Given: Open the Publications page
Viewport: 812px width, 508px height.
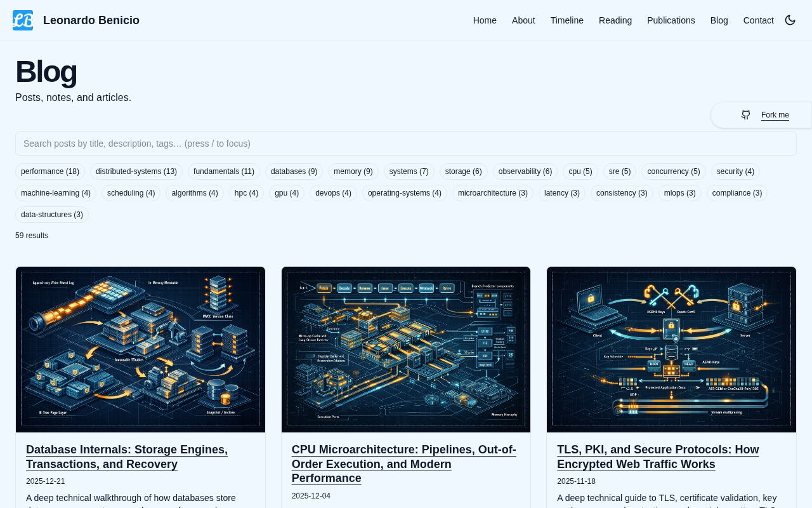Looking at the screenshot, I should 671,20.
